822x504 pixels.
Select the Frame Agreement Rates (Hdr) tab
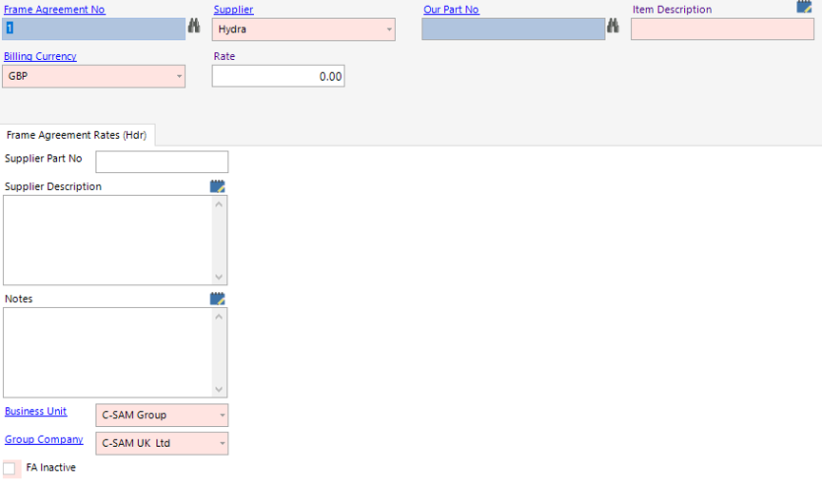pos(77,135)
